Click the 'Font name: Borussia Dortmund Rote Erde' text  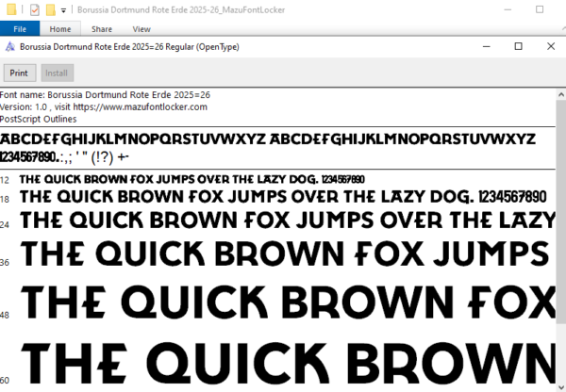(105, 95)
